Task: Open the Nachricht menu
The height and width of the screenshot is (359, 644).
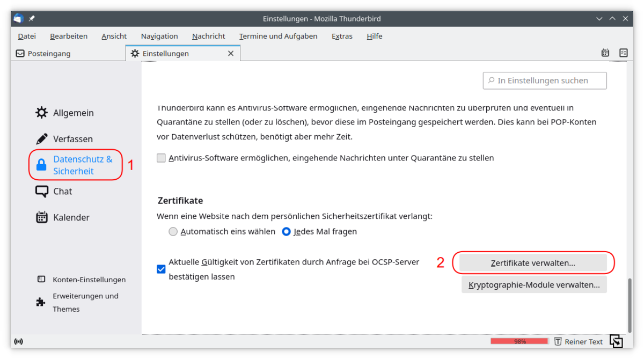Action: (209, 36)
